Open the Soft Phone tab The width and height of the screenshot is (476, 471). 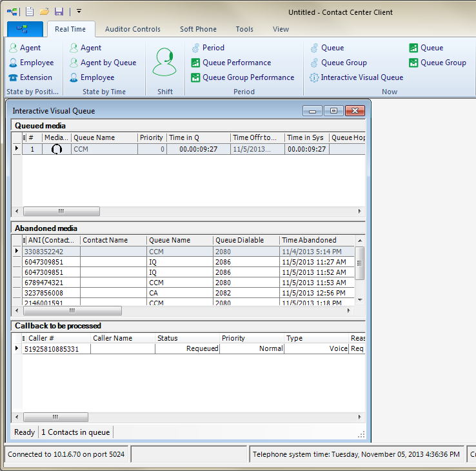[x=198, y=29]
